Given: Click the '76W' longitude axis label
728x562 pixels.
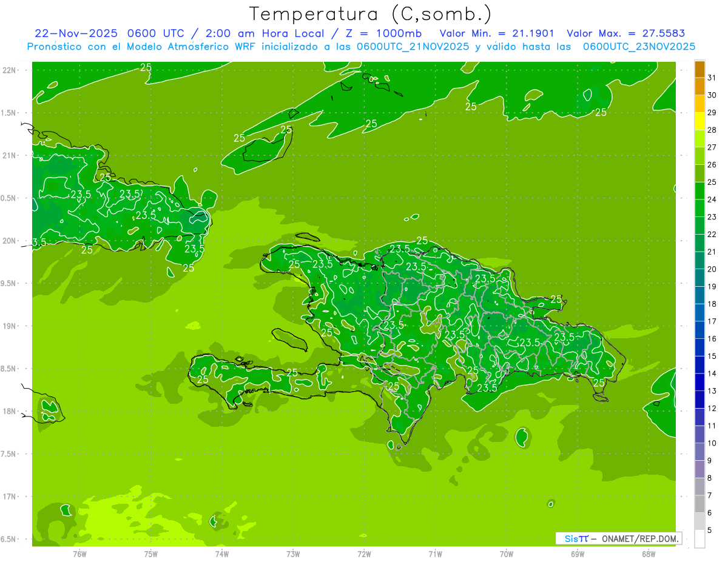Looking at the screenshot, I should tap(79, 554).
